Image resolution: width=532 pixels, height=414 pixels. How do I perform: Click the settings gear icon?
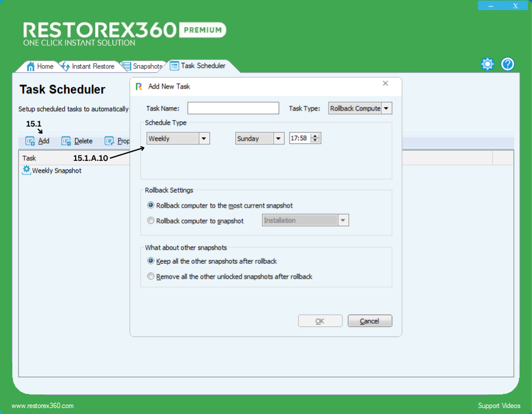tap(487, 64)
